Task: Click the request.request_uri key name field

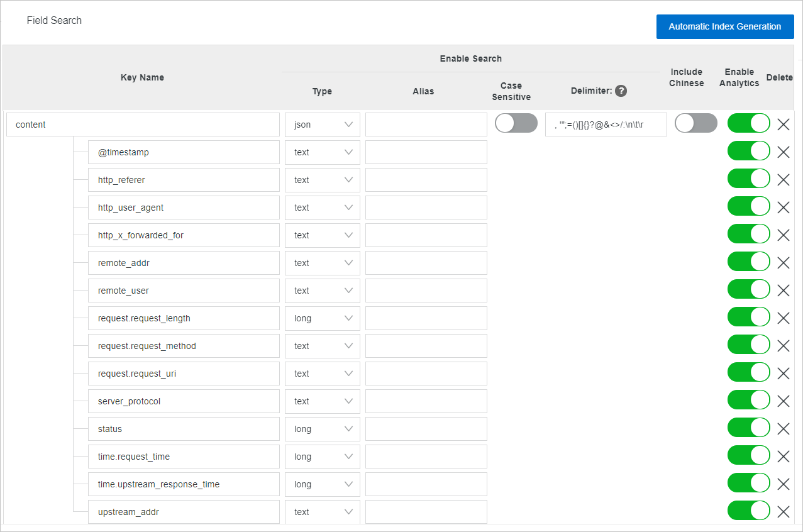Action: (184, 374)
